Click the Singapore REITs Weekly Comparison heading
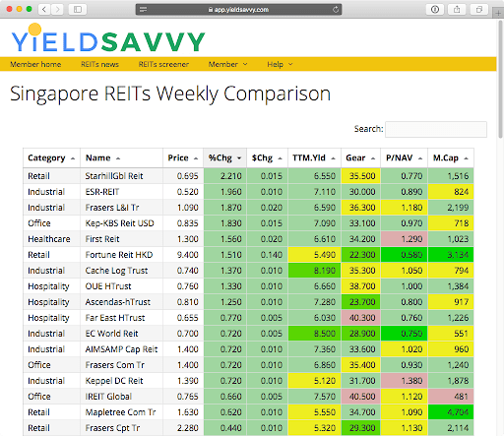This screenshot has width=504, height=436. pyautogui.click(x=170, y=94)
